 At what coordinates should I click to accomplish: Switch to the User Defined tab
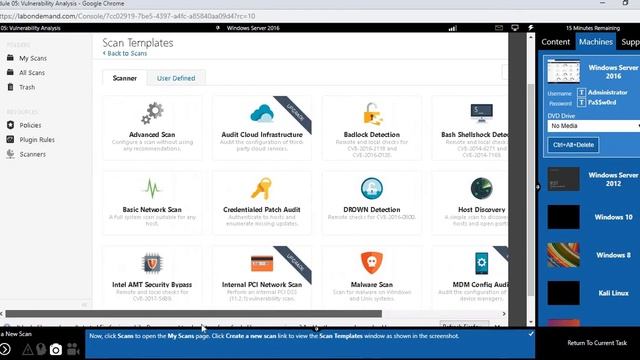(x=176, y=78)
